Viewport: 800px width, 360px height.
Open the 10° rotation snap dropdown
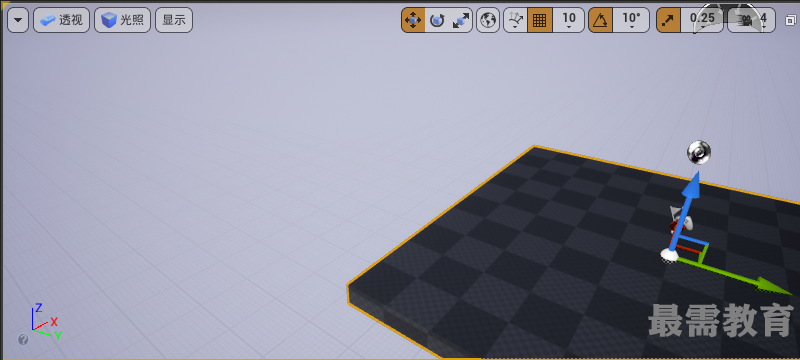631,20
